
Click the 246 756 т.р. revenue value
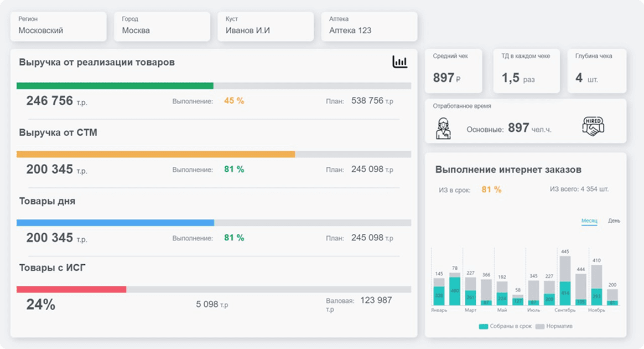pyautogui.click(x=56, y=101)
